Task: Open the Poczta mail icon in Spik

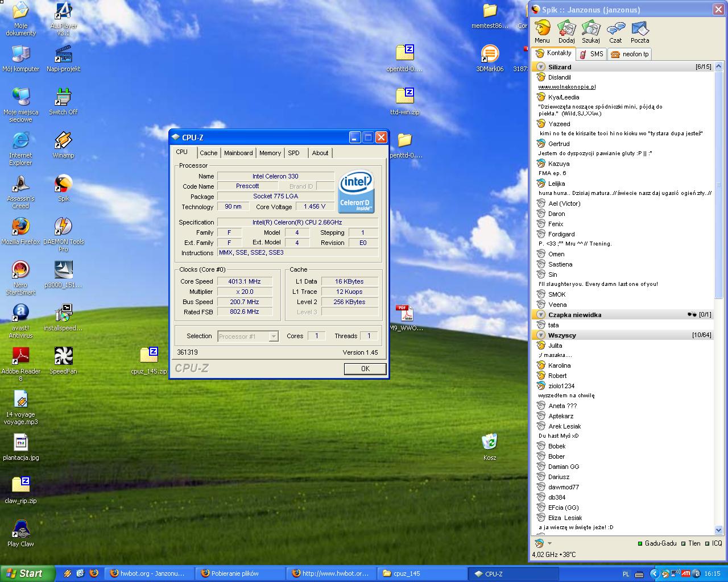Action: coord(640,32)
